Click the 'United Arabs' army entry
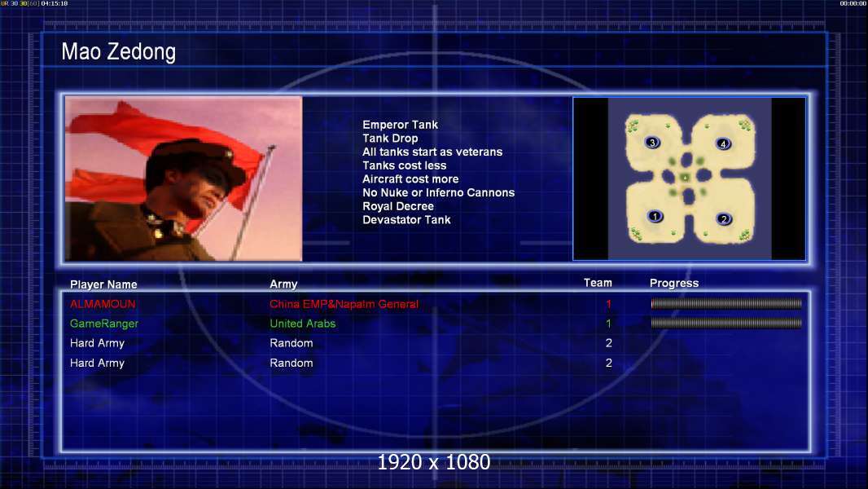 tap(302, 324)
